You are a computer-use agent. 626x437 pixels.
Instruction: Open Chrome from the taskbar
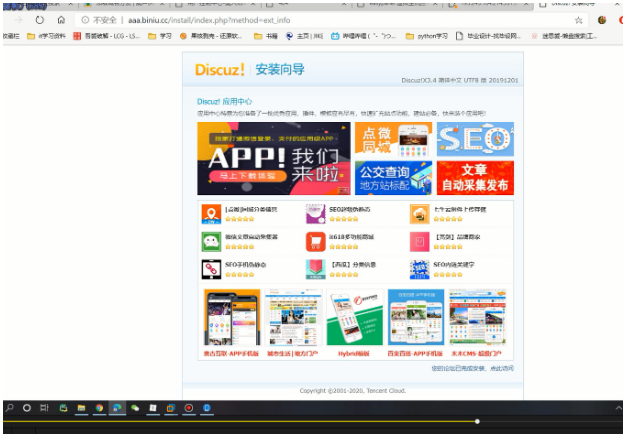[99, 408]
